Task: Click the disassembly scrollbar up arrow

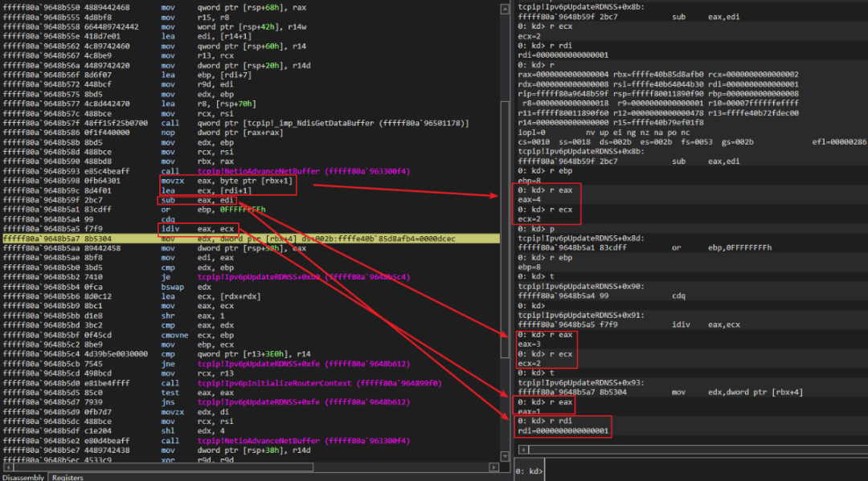Action: point(505,10)
